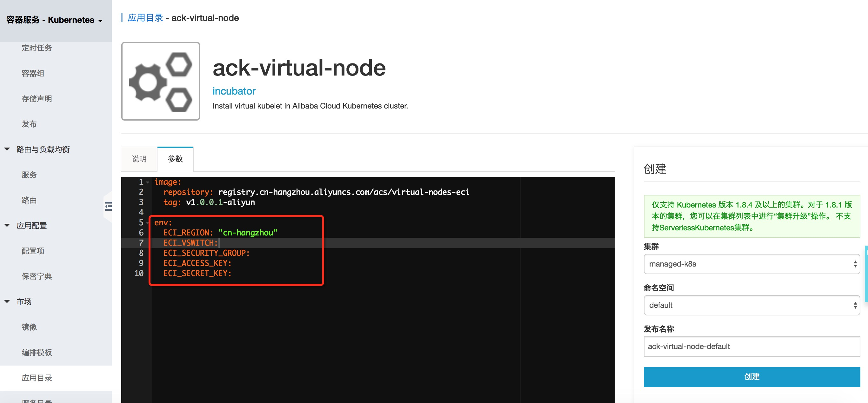Click the ack-virtual-node gears logo
The image size is (868, 403).
pos(160,81)
